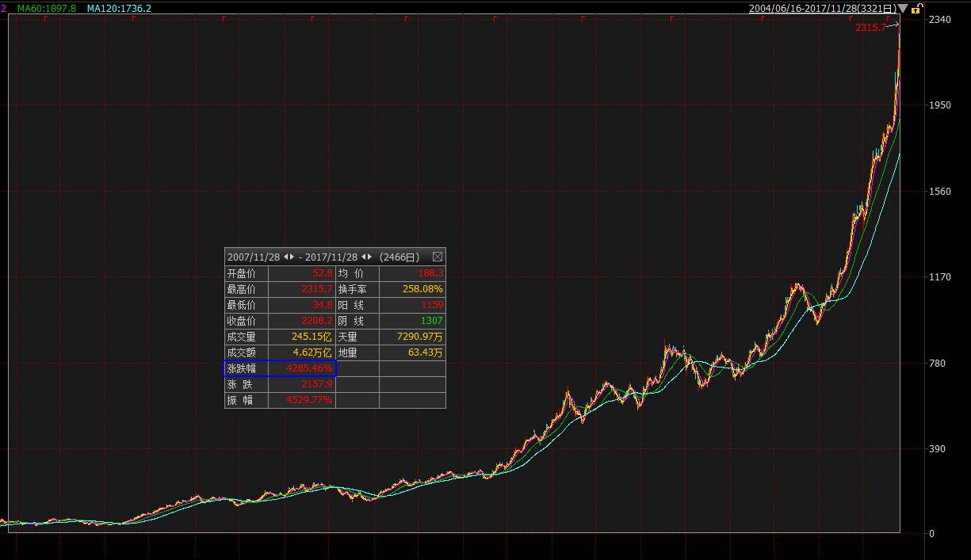Select the 成交量 value 245.15亿
The width and height of the screenshot is (971, 560).
[312, 337]
